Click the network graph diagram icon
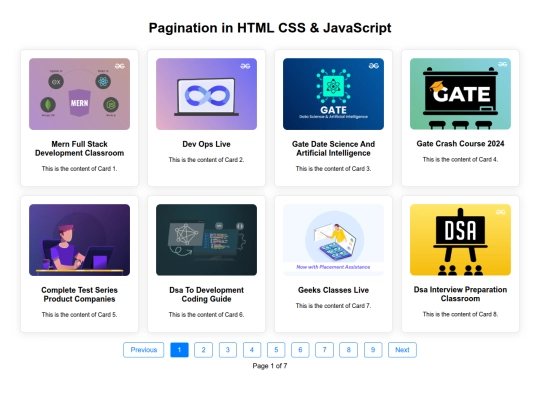 pos(186,234)
